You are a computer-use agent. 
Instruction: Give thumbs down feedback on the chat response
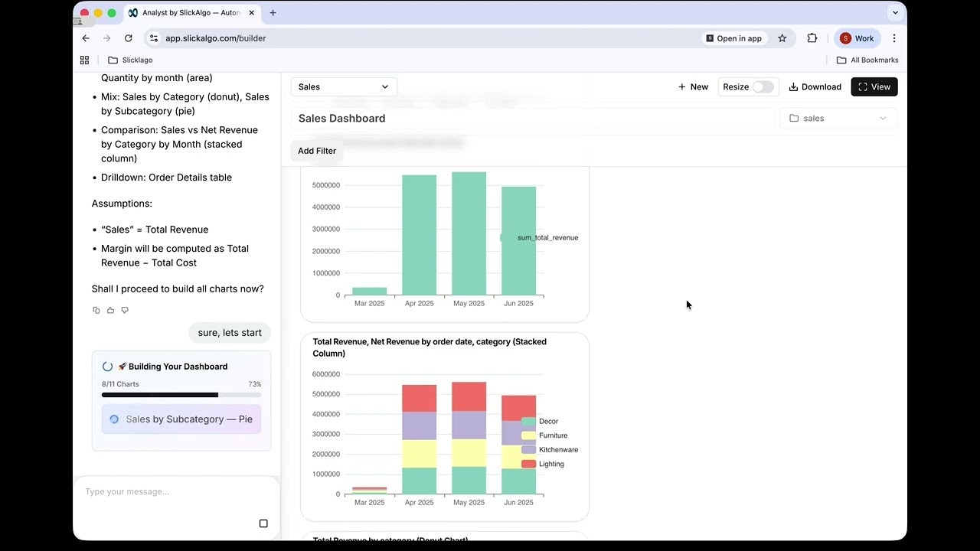pos(125,310)
